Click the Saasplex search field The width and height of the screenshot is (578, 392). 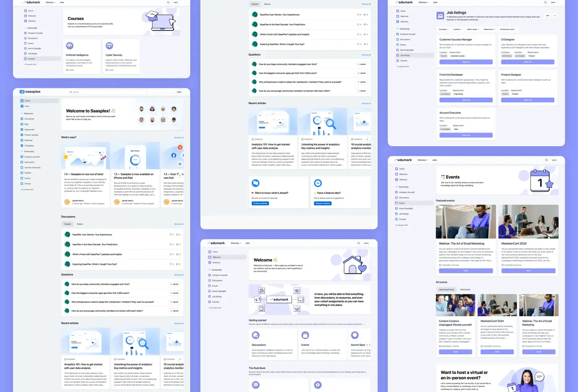107,92
